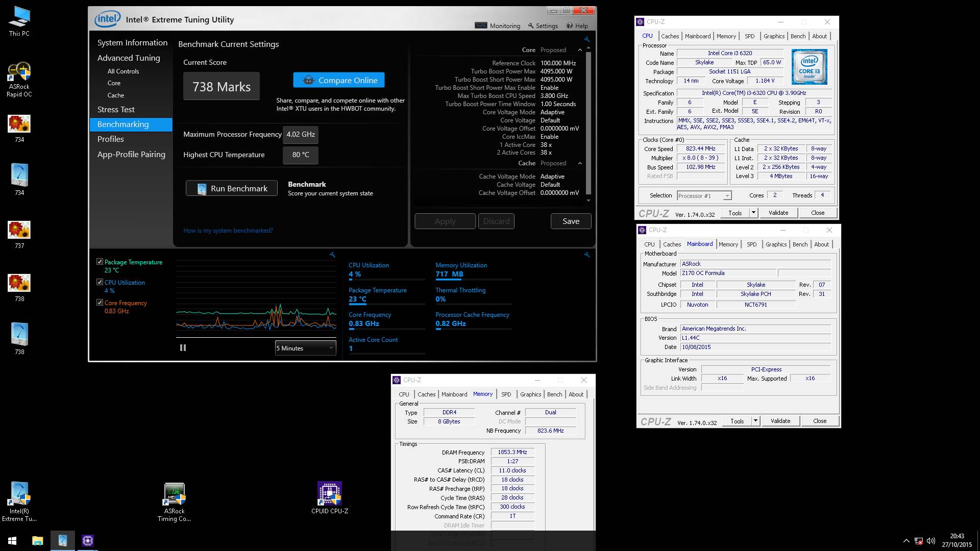This screenshot has height=551, width=980.
Task: Open Tools dropdown arrow in Mainboard window
Action: (x=755, y=421)
